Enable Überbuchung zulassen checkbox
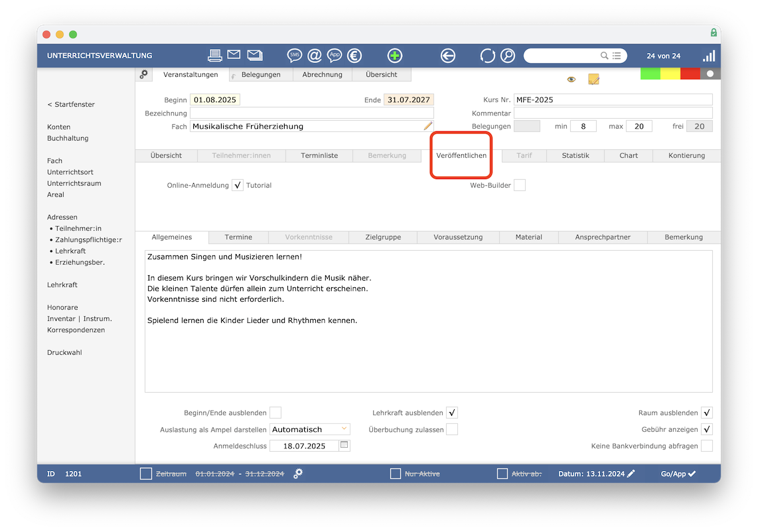Viewport: 758px width, 532px height. click(452, 429)
